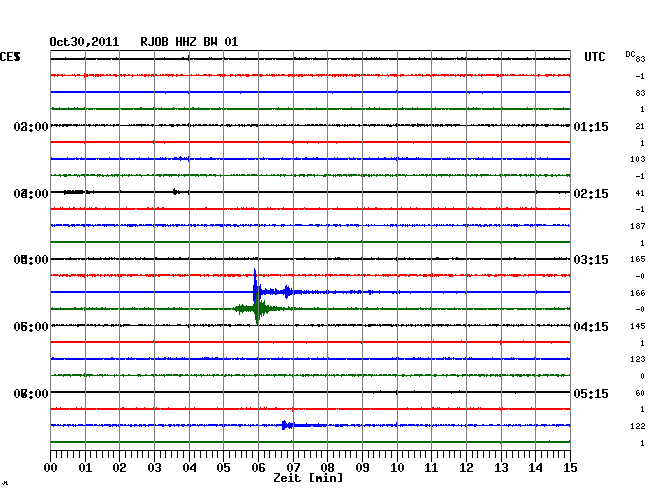Click the "01" minute axis label
The image size is (650, 494).
(85, 468)
